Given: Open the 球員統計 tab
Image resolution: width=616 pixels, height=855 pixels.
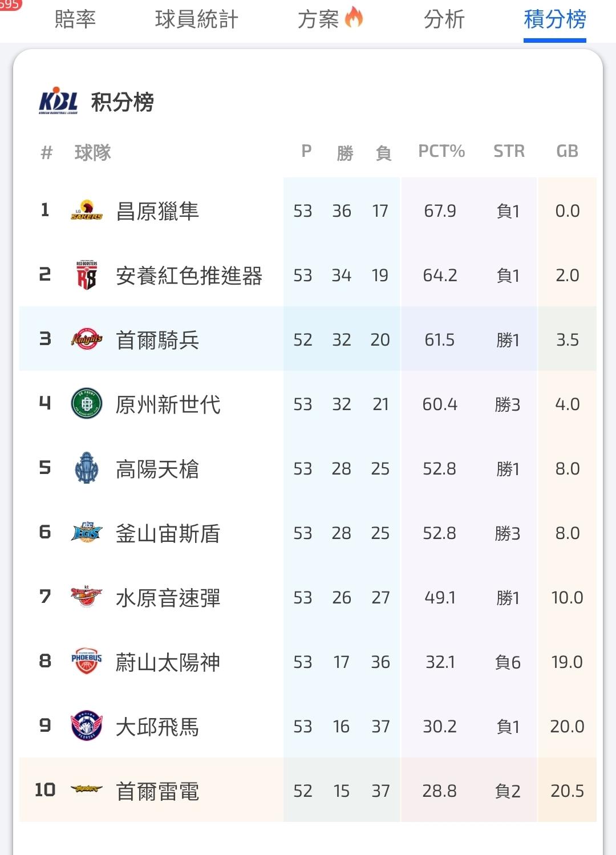Looking at the screenshot, I should tap(196, 20).
